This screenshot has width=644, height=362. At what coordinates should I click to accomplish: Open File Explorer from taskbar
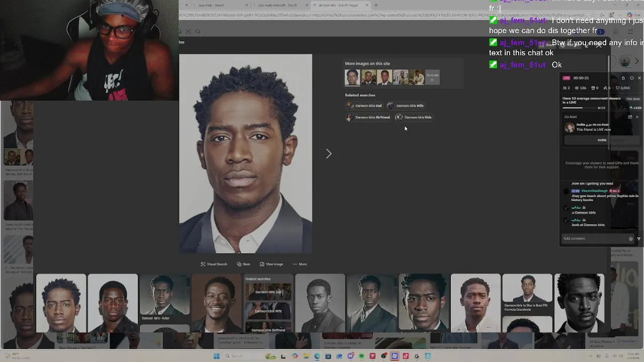click(306, 356)
